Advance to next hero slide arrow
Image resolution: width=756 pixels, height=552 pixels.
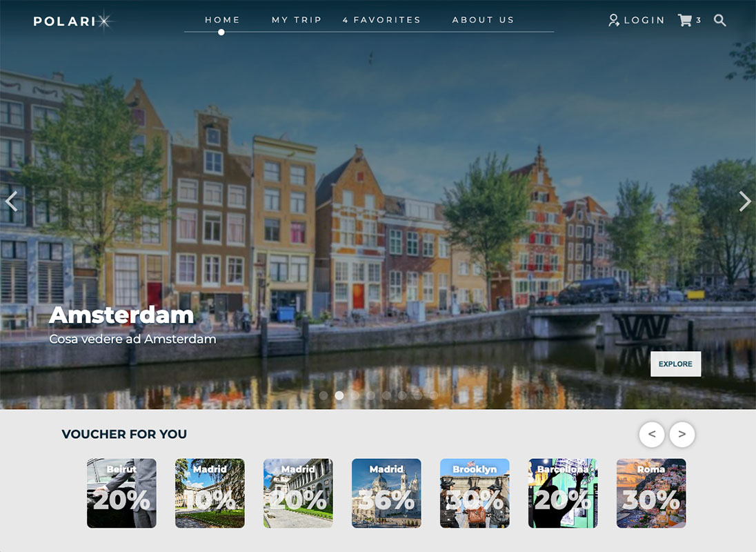(x=745, y=201)
